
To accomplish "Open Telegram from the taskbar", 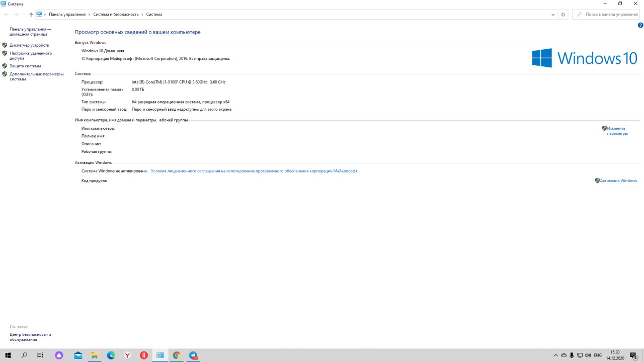I will tap(193, 355).
